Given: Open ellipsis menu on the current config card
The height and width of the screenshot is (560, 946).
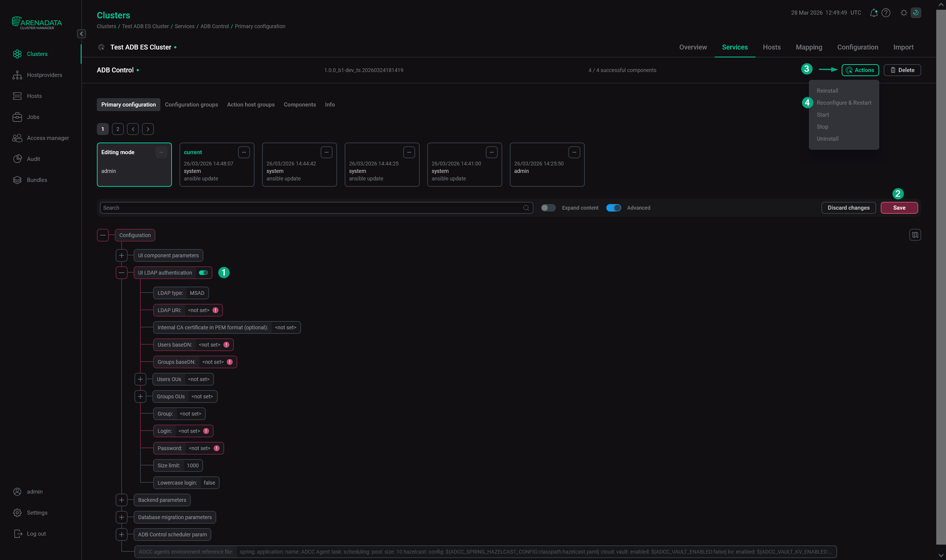Looking at the screenshot, I should [x=244, y=152].
